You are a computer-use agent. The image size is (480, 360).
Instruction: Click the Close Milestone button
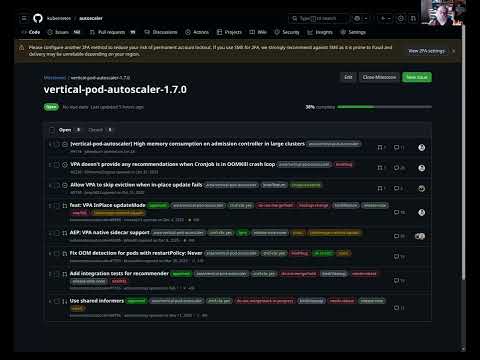[379, 77]
